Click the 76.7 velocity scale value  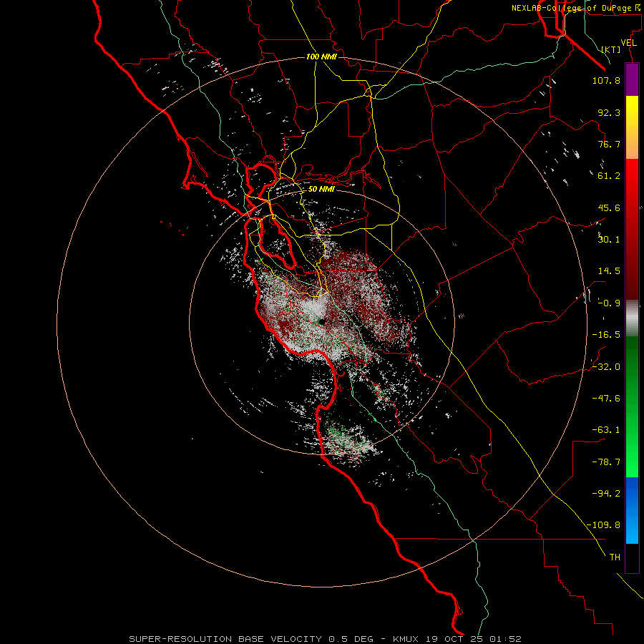(x=609, y=144)
